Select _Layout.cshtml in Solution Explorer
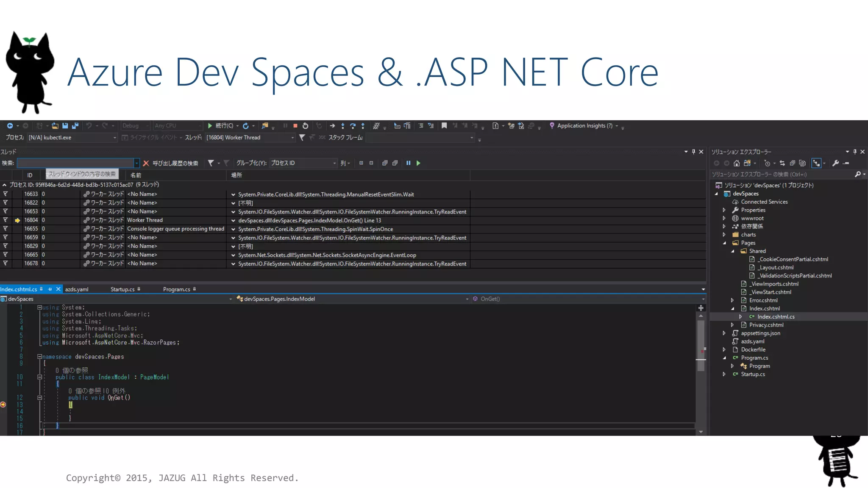Image resolution: width=868 pixels, height=488 pixels. point(776,268)
